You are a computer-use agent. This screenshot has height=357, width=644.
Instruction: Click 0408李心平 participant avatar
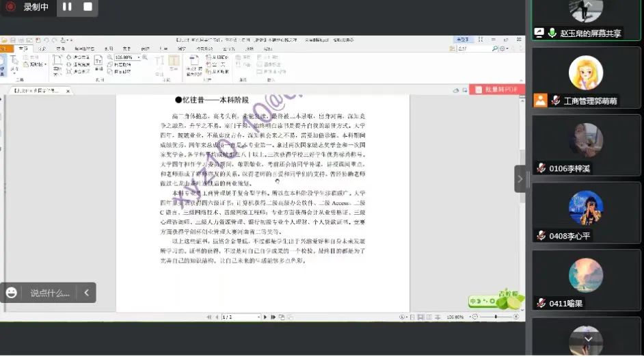pos(586,208)
